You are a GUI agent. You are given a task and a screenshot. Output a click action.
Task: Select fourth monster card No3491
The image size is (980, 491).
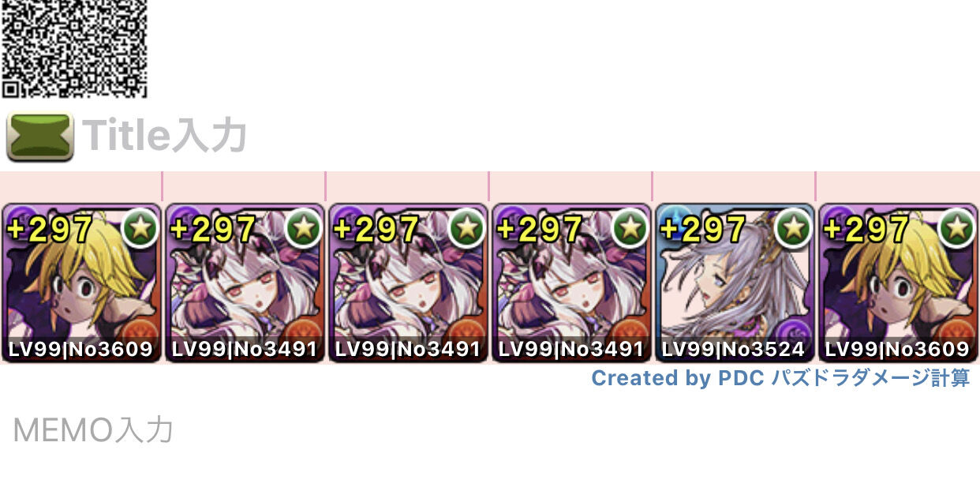pos(571,283)
